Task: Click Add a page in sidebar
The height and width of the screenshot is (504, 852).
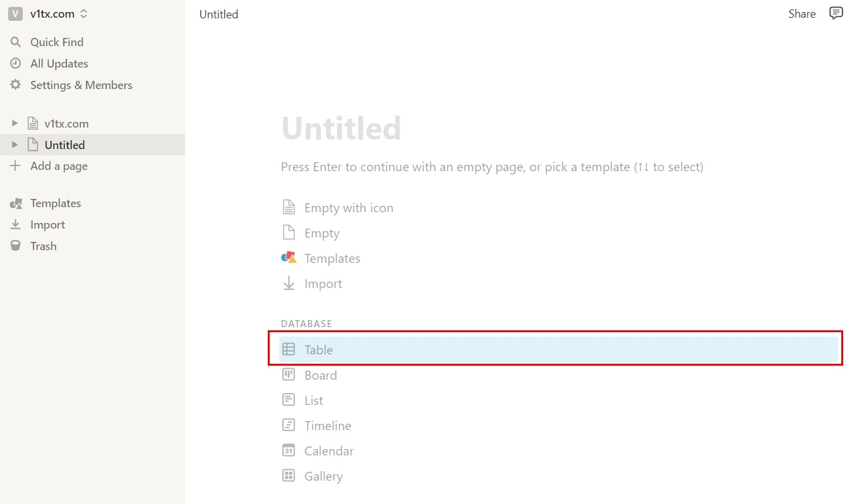Action: pos(59,166)
